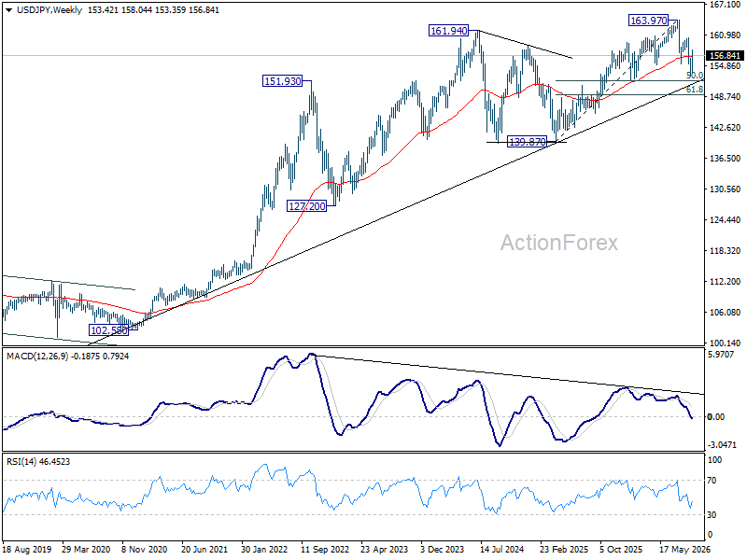Click the 127.200 low price label
Image resolution: width=747 pixels, height=560 pixels.
coord(307,206)
